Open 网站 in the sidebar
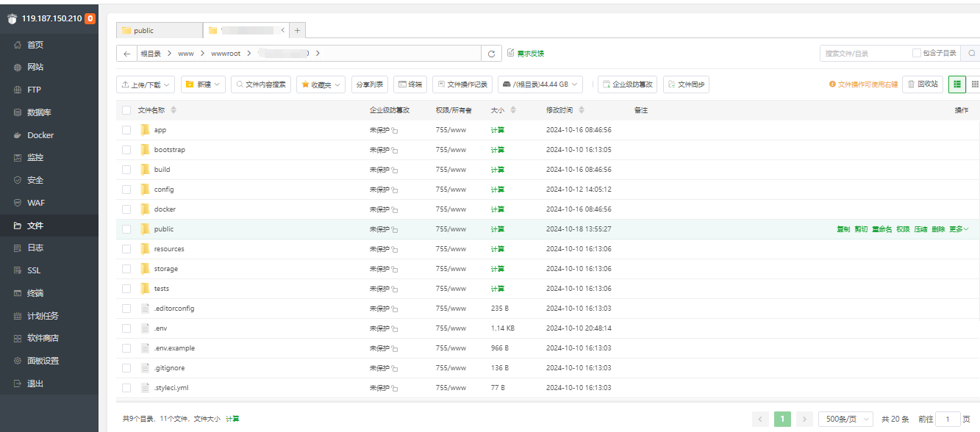This screenshot has height=432, width=980. point(49,67)
